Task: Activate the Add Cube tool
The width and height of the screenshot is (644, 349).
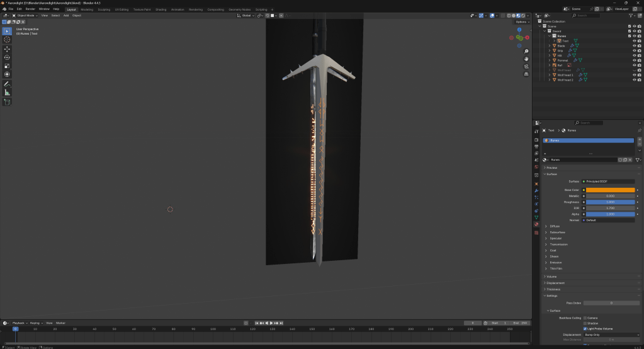Action: tap(7, 102)
